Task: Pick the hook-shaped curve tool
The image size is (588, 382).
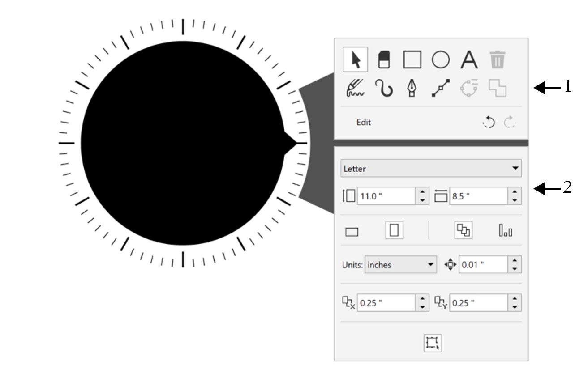Action: (x=384, y=88)
